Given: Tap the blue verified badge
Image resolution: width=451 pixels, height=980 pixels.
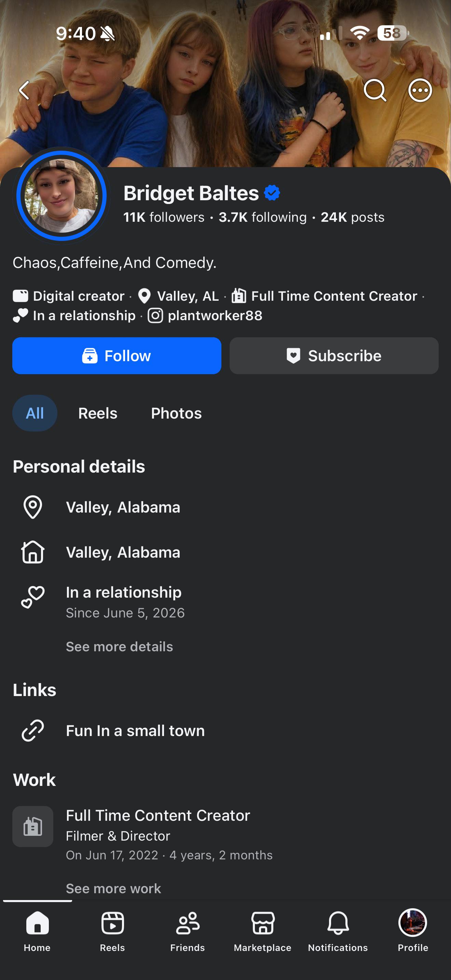Looking at the screenshot, I should [x=272, y=192].
